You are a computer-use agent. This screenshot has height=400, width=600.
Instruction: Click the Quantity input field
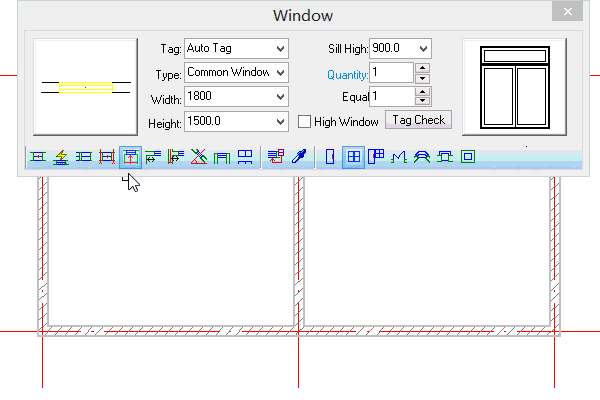(391, 73)
